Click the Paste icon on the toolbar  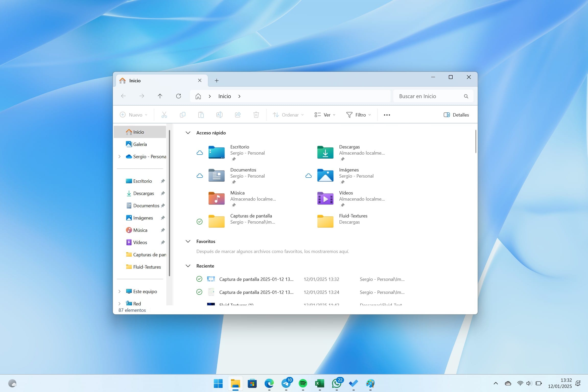pos(201,114)
